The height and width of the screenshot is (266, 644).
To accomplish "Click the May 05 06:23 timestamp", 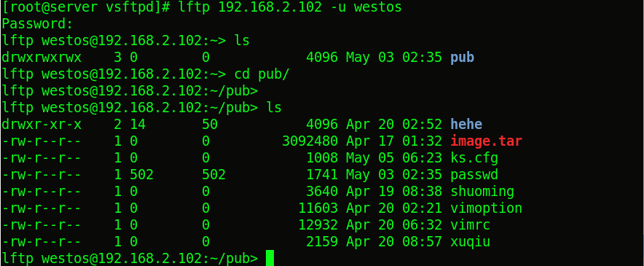I will (x=394, y=158).
